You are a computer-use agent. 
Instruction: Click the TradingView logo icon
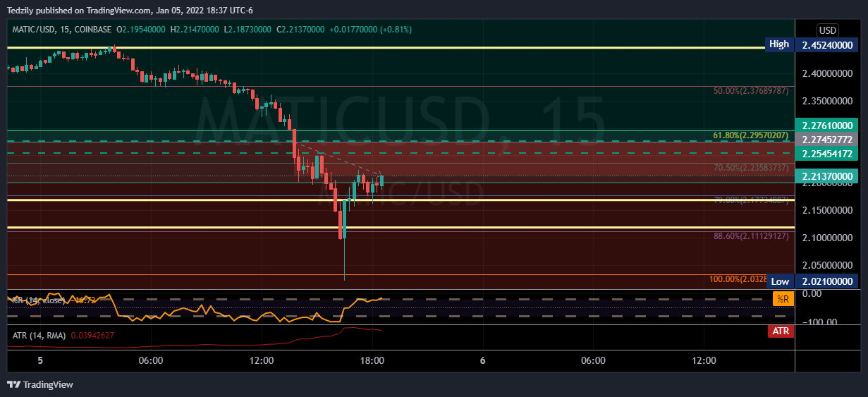[14, 384]
